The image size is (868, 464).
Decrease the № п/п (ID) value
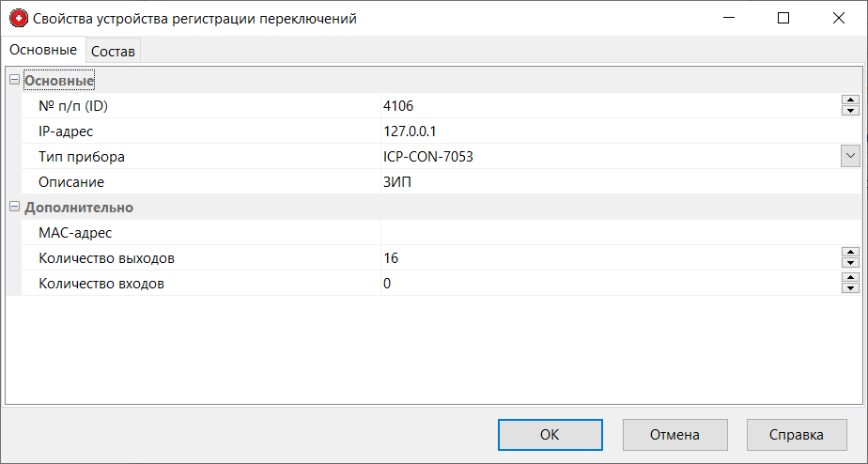[x=851, y=111]
